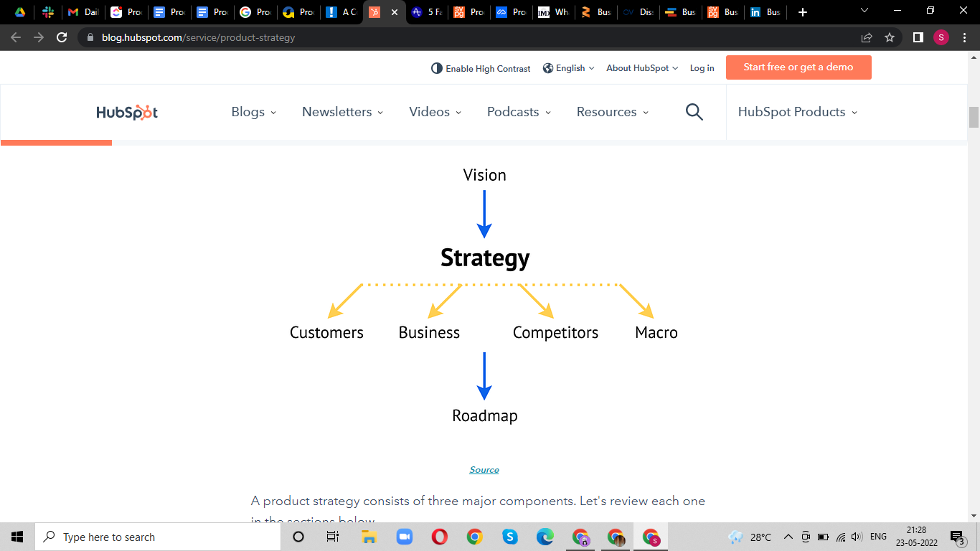This screenshot has height=551, width=980.
Task: Click the browser forward arrow
Action: (39, 37)
